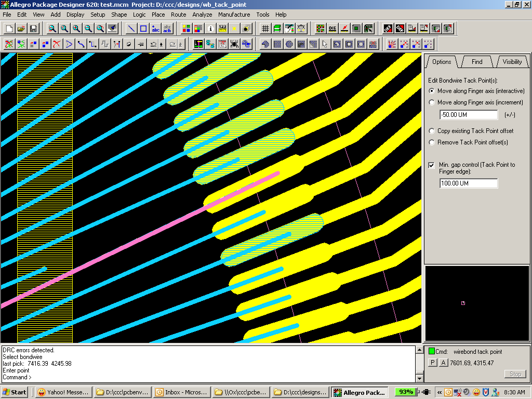Choose the Add Line tool
Screen dimensions: 532x399
point(131,29)
